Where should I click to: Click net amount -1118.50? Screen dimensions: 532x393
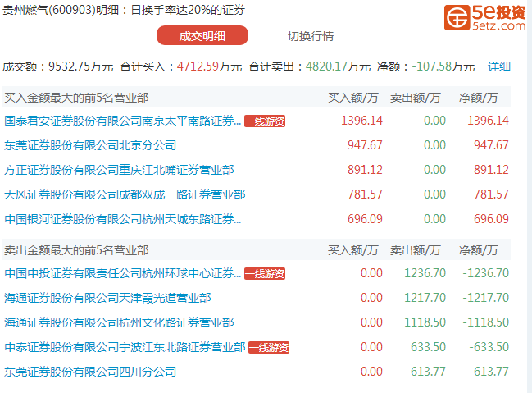click(x=486, y=322)
